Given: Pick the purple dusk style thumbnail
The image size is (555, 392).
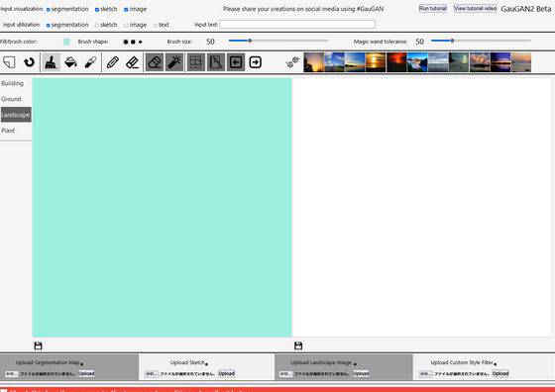Looking at the screenshot, I should click(500, 62).
